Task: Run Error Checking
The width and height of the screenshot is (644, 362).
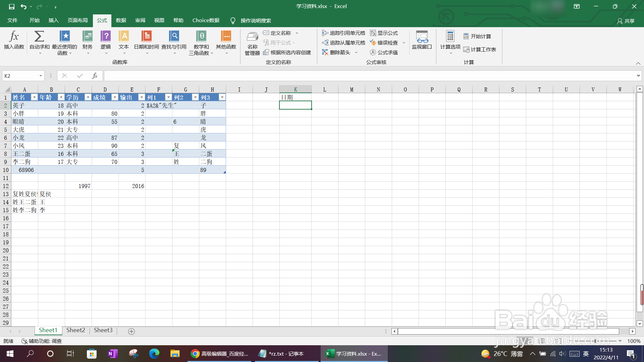Action: [x=384, y=43]
